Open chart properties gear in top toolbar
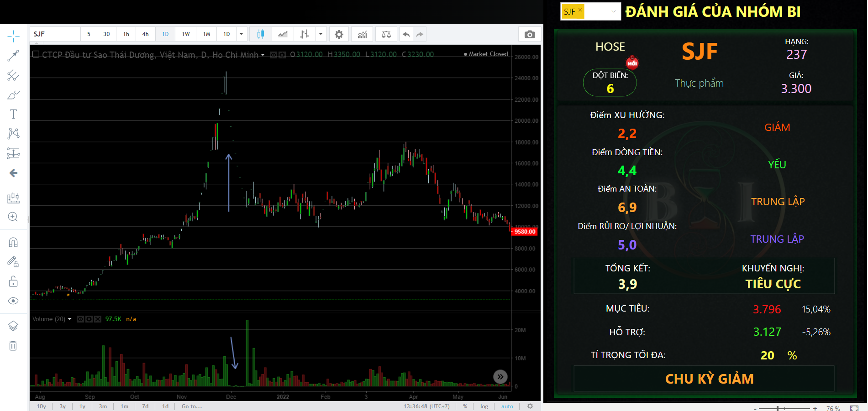This screenshot has width=868, height=411. tap(339, 34)
